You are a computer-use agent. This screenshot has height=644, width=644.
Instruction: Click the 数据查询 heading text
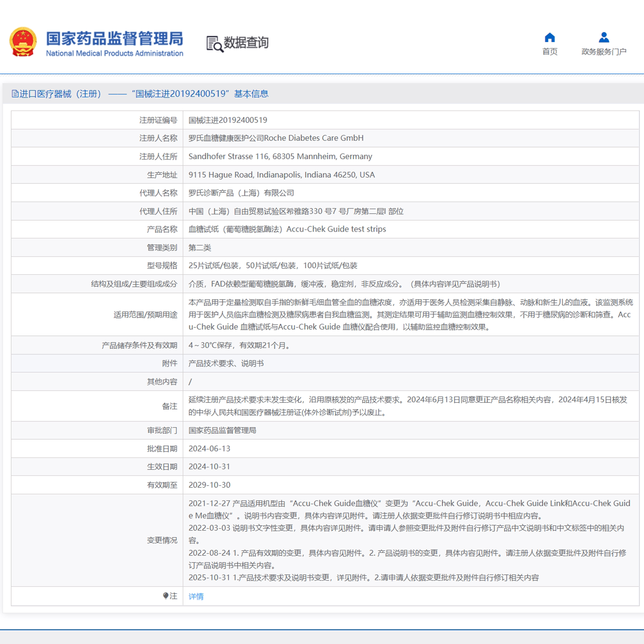(x=246, y=43)
